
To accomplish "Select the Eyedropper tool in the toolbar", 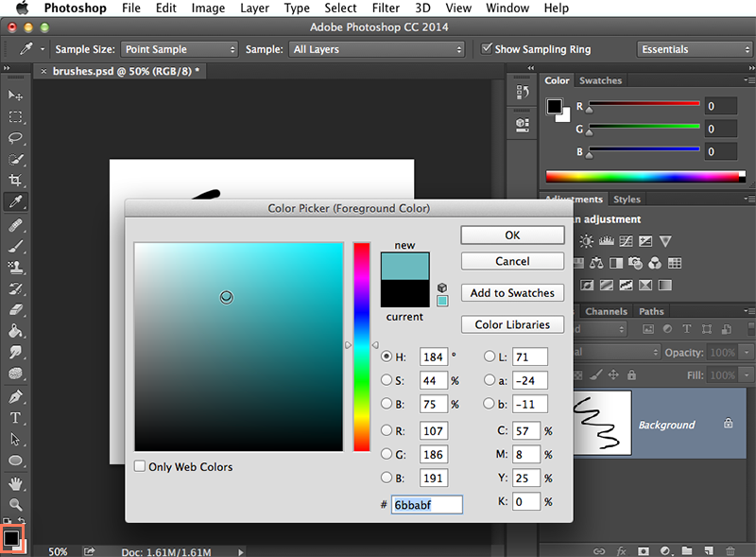I will click(15, 201).
